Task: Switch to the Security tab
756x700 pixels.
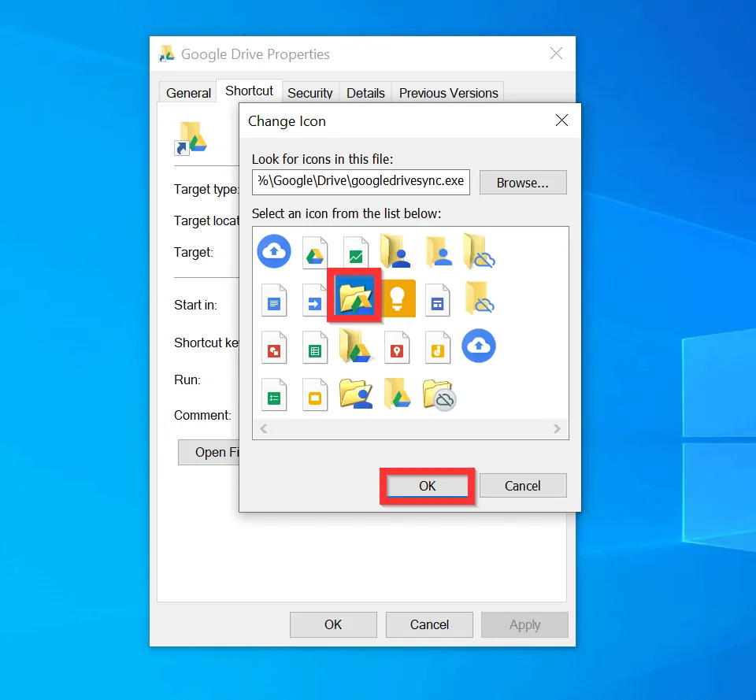Action: click(309, 92)
